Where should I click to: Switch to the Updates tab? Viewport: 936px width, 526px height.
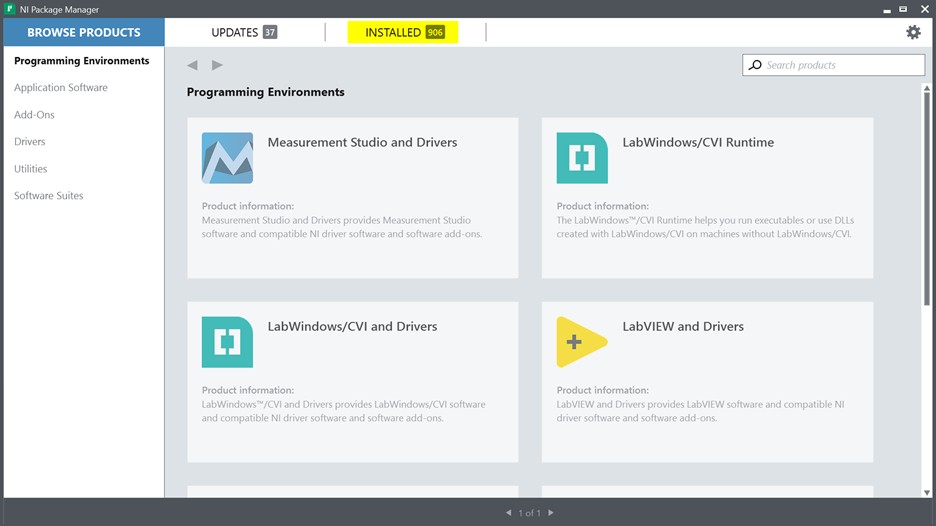tap(244, 32)
